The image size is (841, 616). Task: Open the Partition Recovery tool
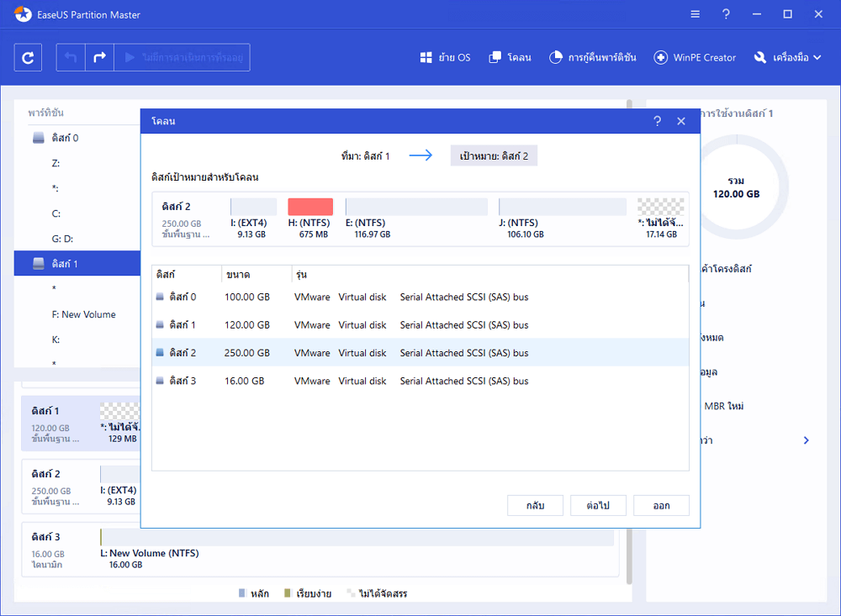[593, 57]
